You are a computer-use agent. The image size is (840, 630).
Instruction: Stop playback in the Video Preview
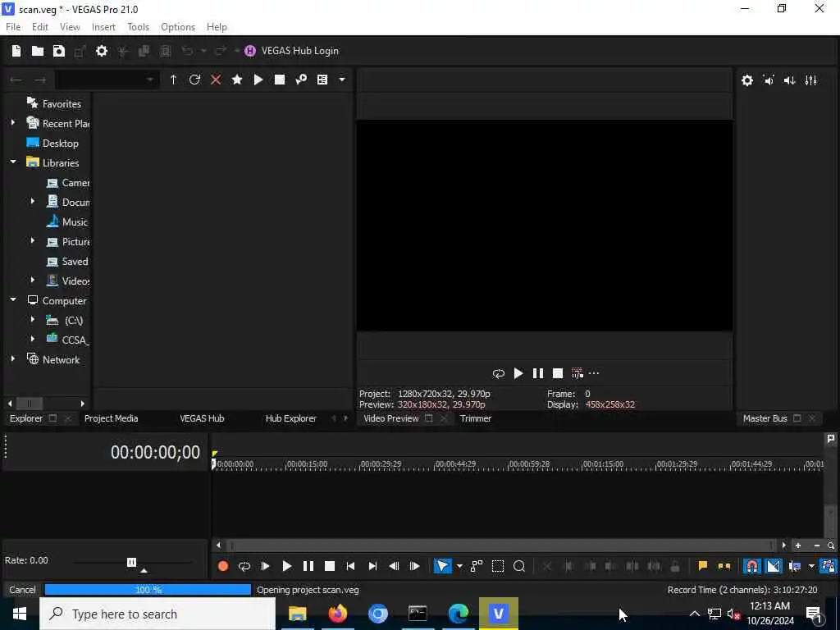[x=558, y=373]
